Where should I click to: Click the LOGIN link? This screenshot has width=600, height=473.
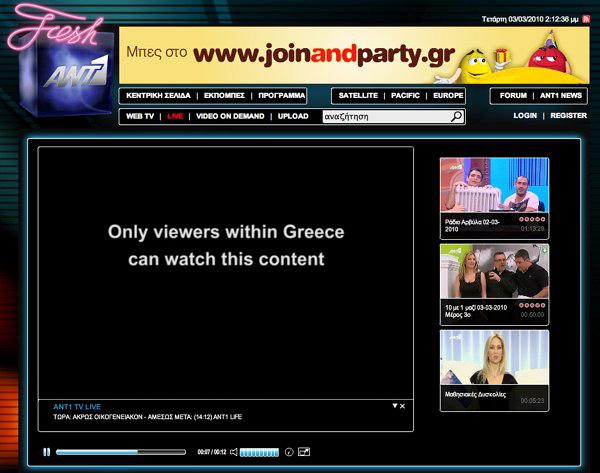(525, 116)
